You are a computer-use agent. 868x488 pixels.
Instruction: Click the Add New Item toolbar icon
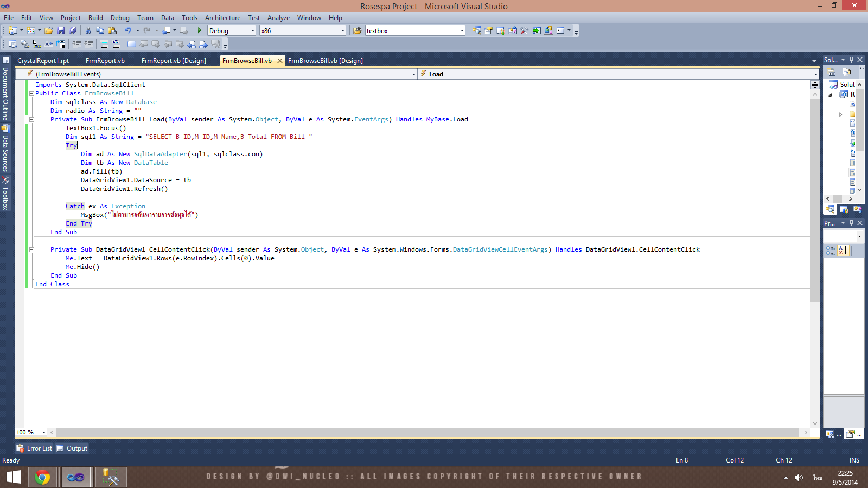pyautogui.click(x=31, y=30)
